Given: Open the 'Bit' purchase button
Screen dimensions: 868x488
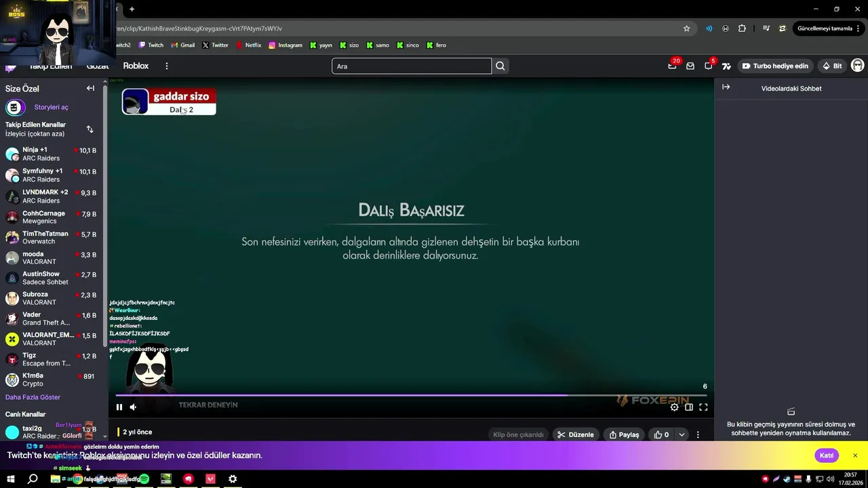Looking at the screenshot, I should [x=832, y=66].
